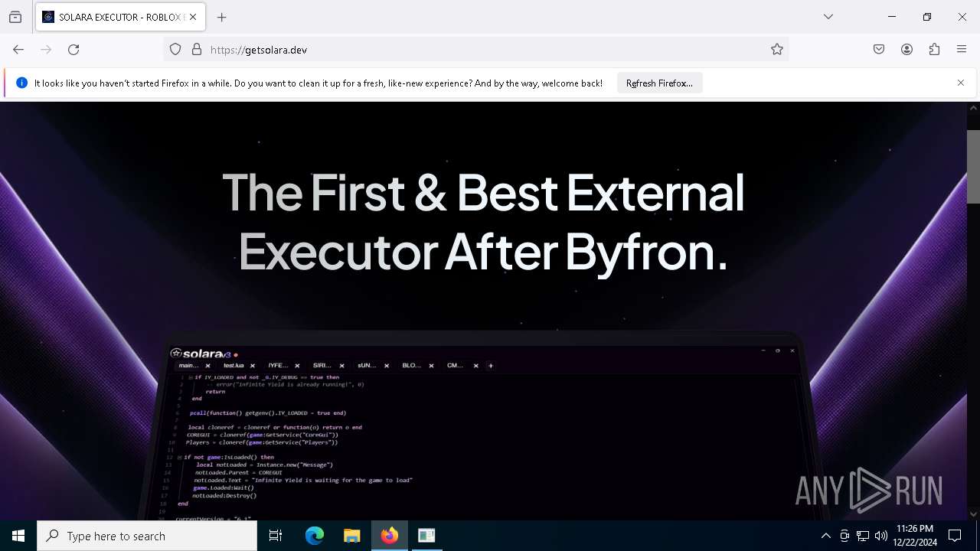The width and height of the screenshot is (980, 551).
Task: Open Windows Start menu
Action: pos(18,536)
